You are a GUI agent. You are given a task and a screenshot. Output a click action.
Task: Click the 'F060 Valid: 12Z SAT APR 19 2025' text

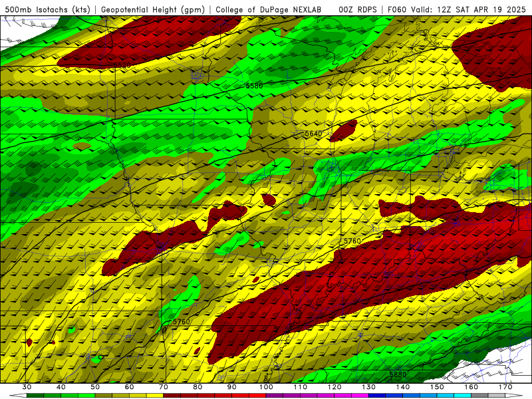(x=457, y=10)
